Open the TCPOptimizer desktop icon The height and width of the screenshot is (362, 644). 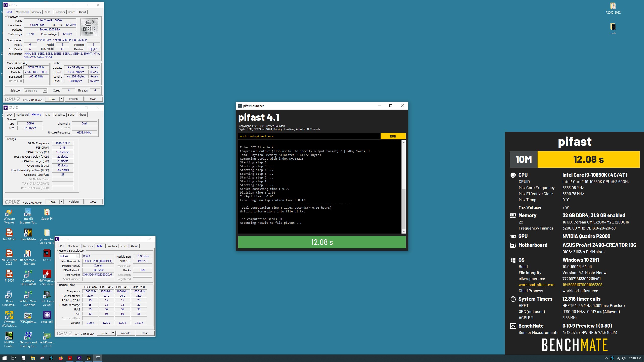coord(28,317)
